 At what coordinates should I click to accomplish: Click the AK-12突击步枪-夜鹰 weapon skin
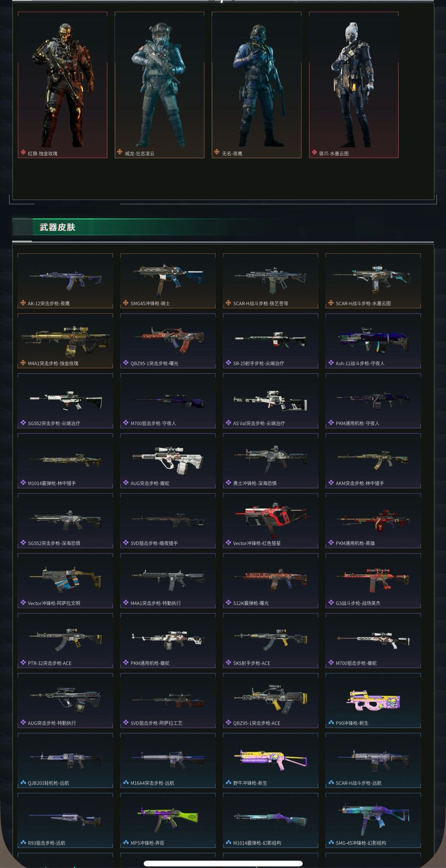pyautogui.click(x=65, y=281)
